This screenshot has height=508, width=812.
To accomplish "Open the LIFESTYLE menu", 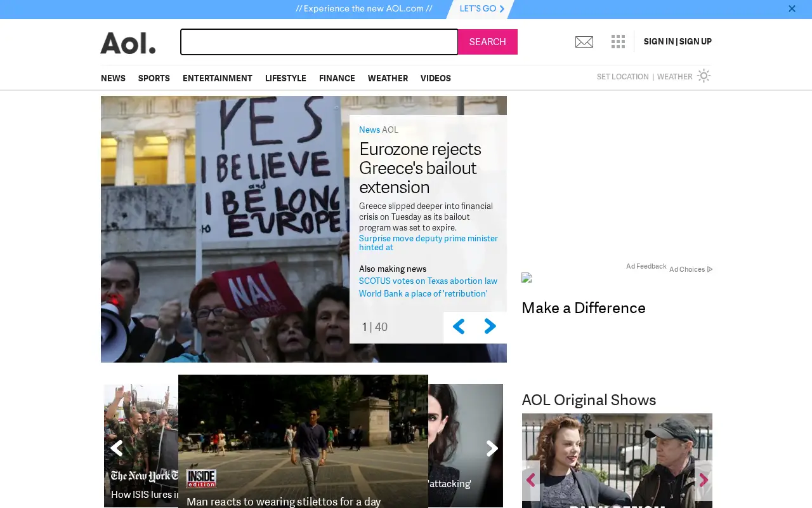I will click(x=285, y=78).
